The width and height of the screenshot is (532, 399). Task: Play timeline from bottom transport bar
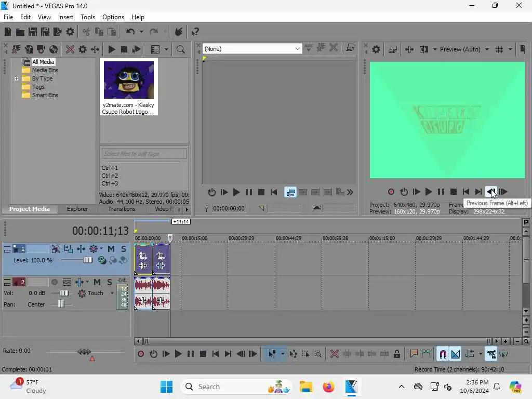pyautogui.click(x=178, y=354)
